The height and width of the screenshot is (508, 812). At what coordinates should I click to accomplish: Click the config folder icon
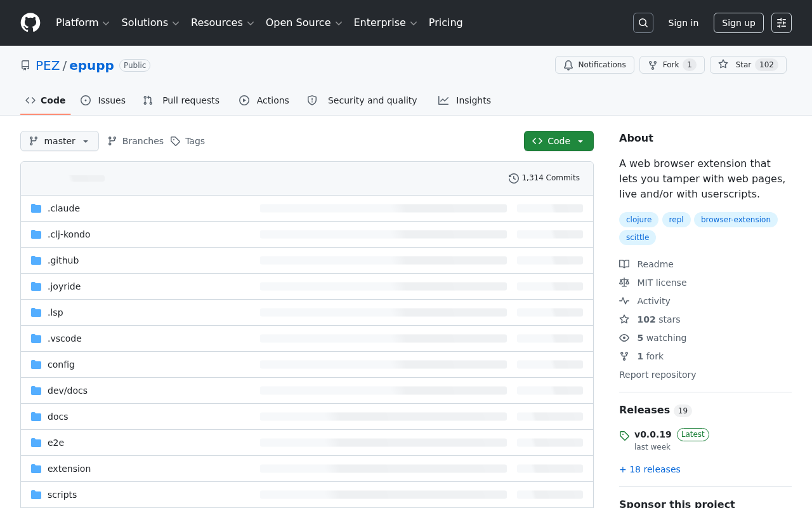click(x=36, y=364)
